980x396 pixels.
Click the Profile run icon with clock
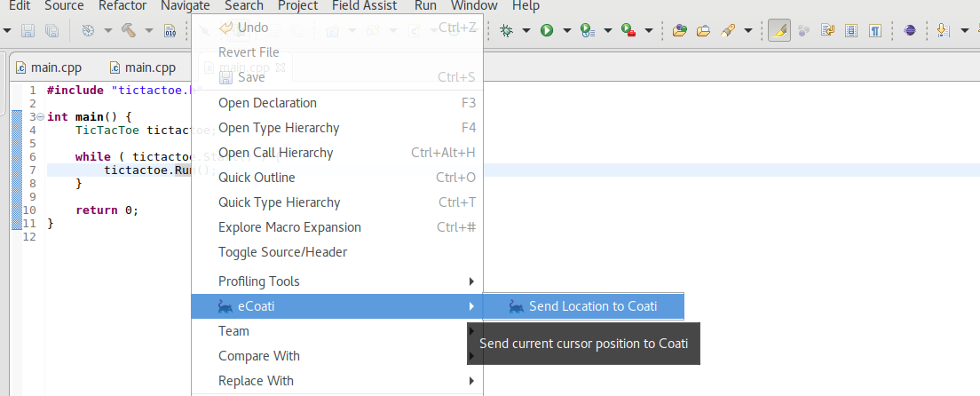coord(587,30)
